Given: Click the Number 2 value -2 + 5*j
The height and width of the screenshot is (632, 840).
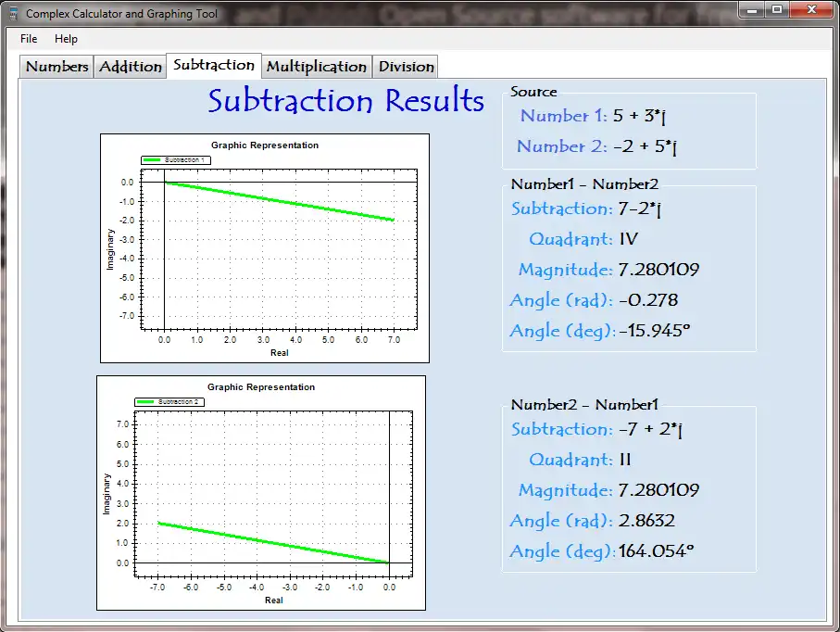Looking at the screenshot, I should (x=645, y=146).
